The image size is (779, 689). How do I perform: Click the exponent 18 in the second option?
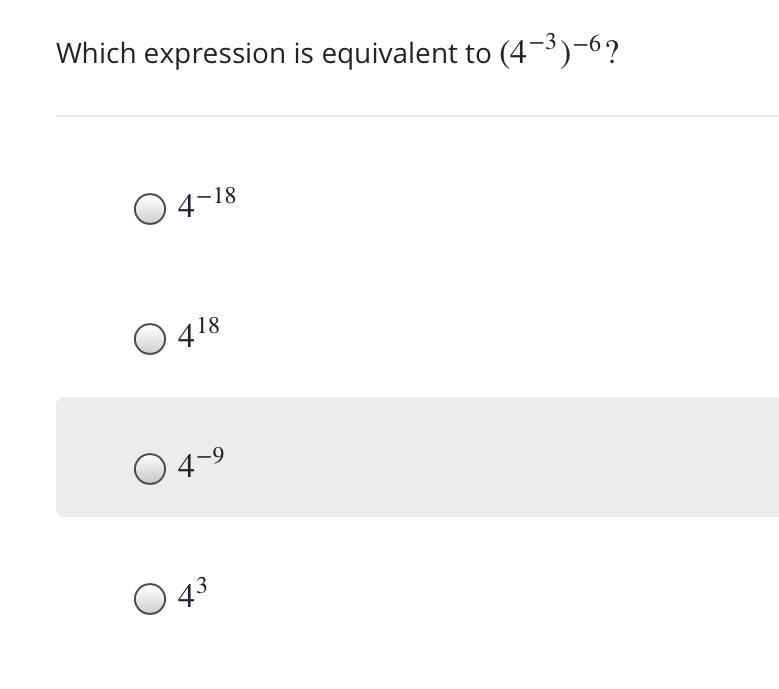[208, 326]
